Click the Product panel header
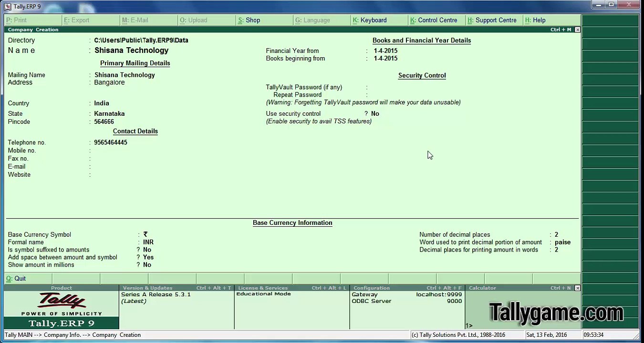This screenshot has width=644, height=343. [62, 288]
